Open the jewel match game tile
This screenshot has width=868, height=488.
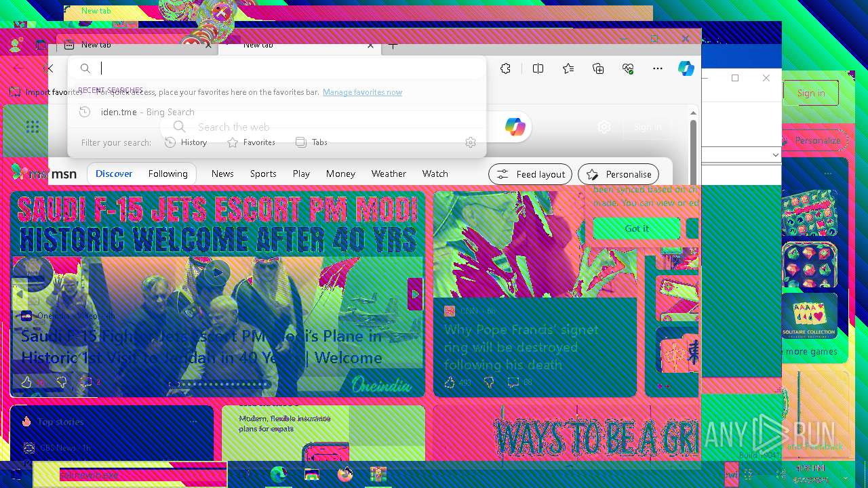click(809, 266)
